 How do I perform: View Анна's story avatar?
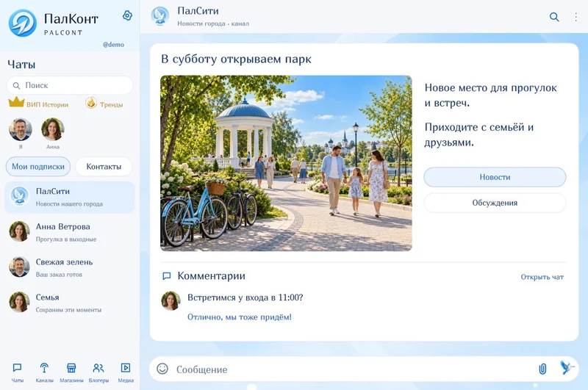point(52,129)
